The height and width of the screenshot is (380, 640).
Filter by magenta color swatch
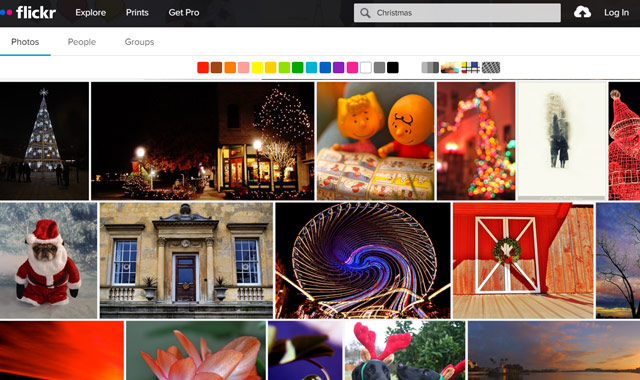pos(352,67)
